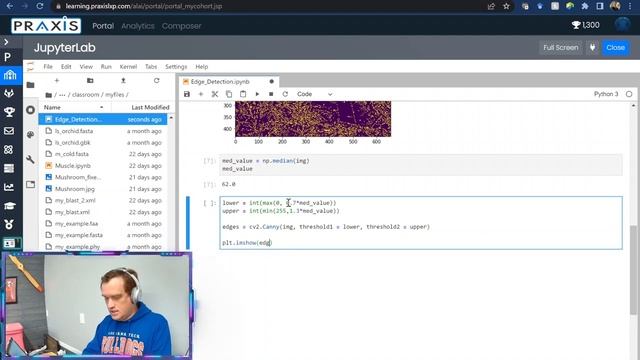The image size is (640, 360).
Task: Click the plug icon button beside Full Screen
Action: 592,48
